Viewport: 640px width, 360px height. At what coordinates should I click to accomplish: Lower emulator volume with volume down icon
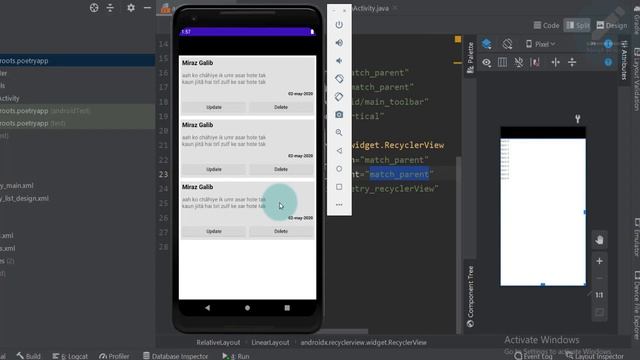339,61
